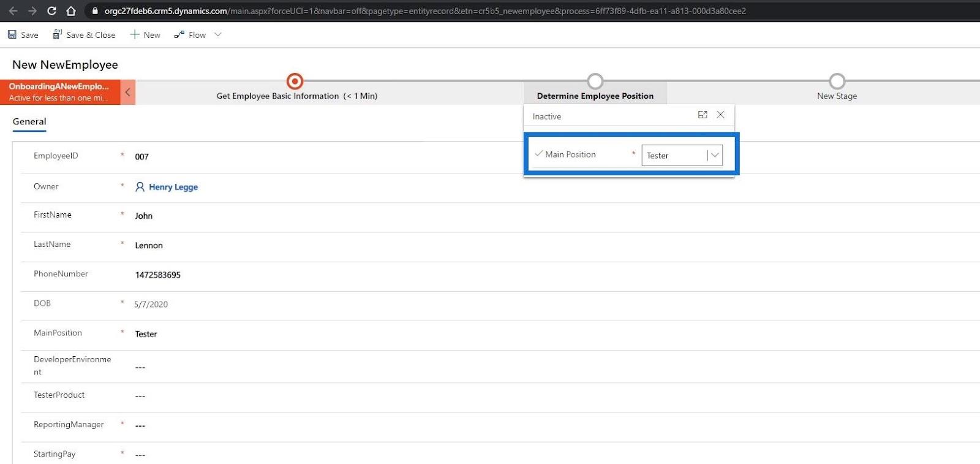Image resolution: width=980 pixels, height=464 pixels.
Task: Open the OnboardingANewEmplo... process label
Action: pos(60,92)
